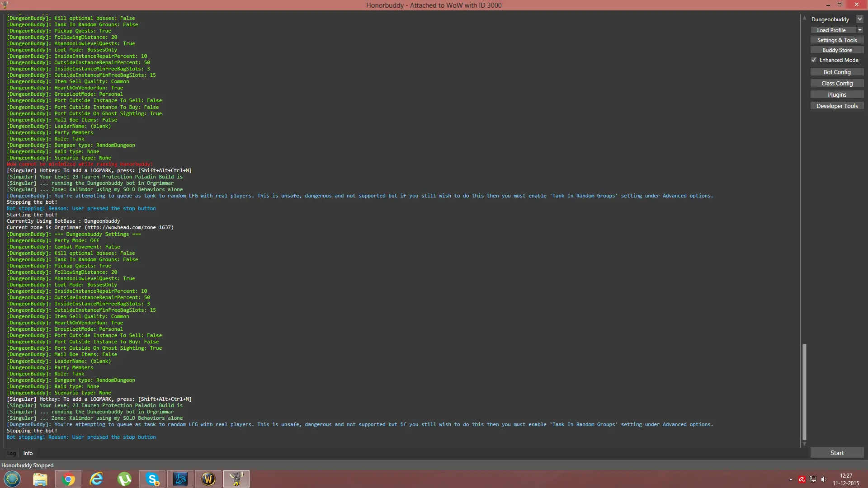Open the Class Config window
Image resolution: width=868 pixels, height=488 pixels.
pos(837,84)
